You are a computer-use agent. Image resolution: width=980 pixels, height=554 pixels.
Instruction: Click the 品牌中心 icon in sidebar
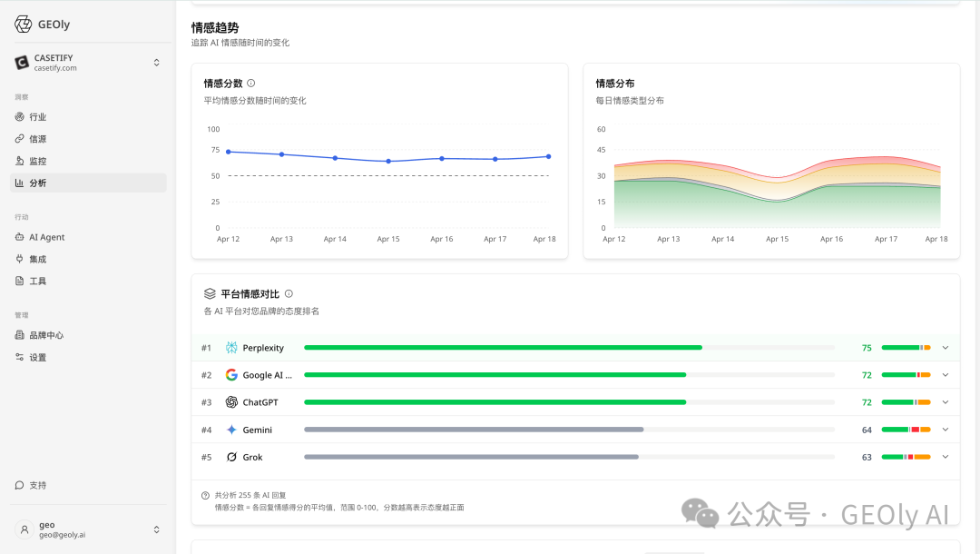[x=19, y=335]
